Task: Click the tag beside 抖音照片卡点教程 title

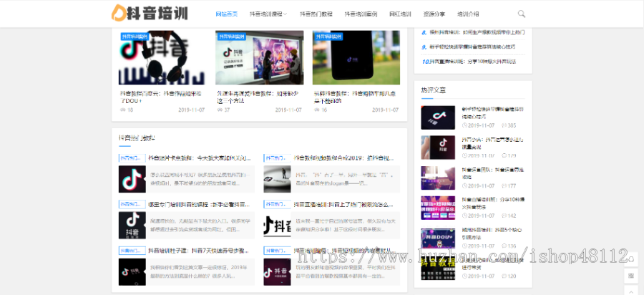Action: [x=132, y=158]
